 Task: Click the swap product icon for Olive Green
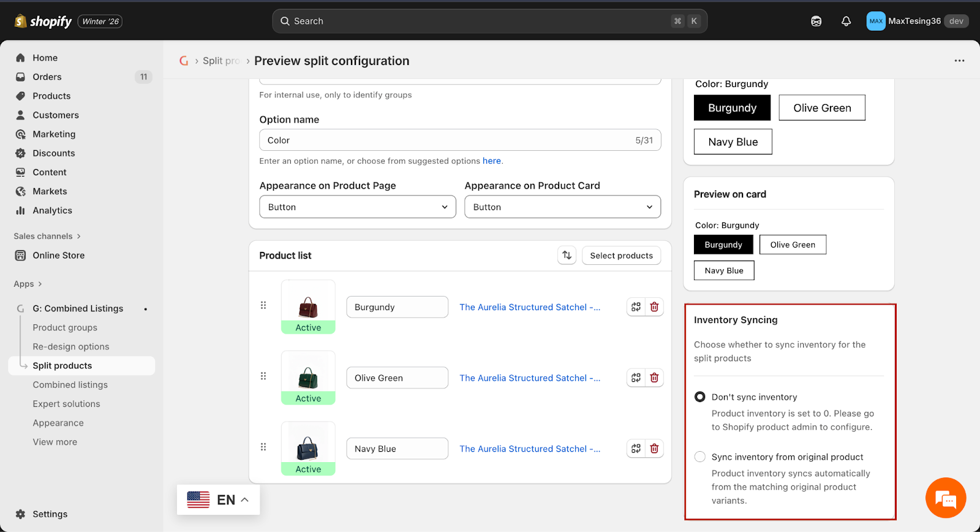click(636, 378)
